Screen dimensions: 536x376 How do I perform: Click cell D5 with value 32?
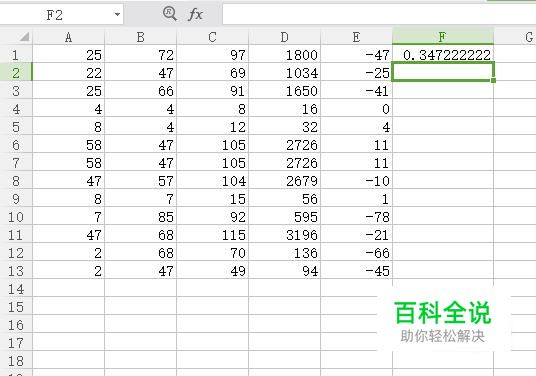tap(285, 127)
